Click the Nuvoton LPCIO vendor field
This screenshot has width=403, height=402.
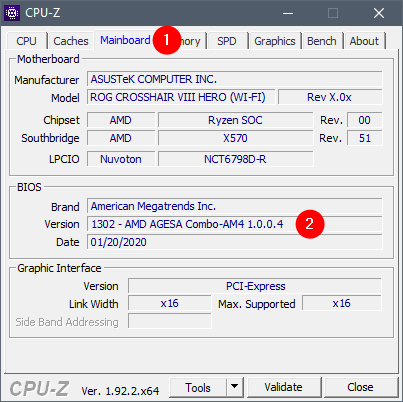121,159
